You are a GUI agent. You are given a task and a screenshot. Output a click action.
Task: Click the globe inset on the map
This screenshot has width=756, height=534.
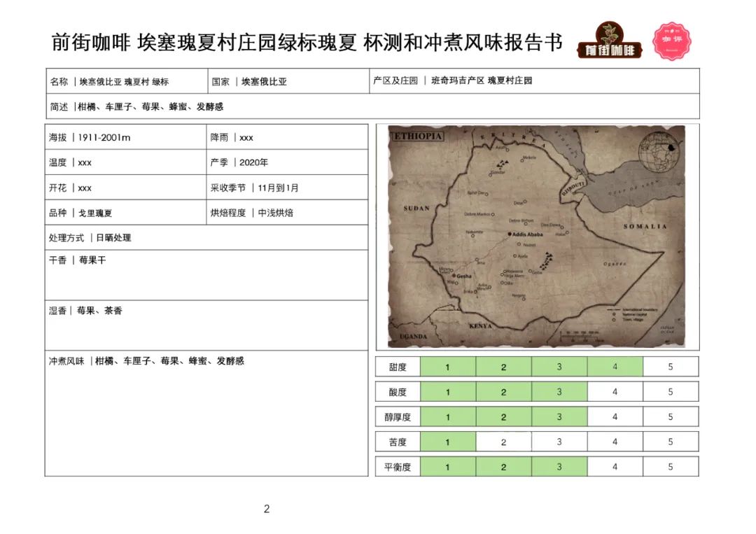tap(659, 152)
